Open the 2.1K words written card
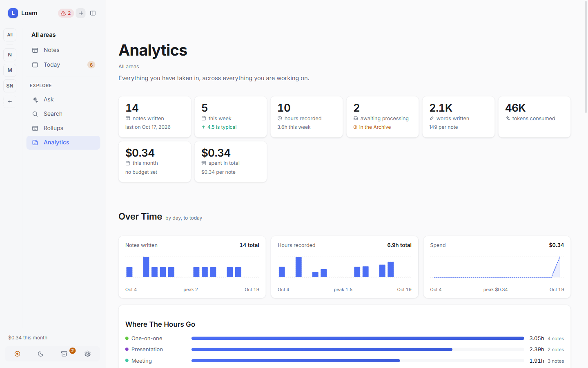Image resolution: width=588 pixels, height=368 pixels. (459, 117)
